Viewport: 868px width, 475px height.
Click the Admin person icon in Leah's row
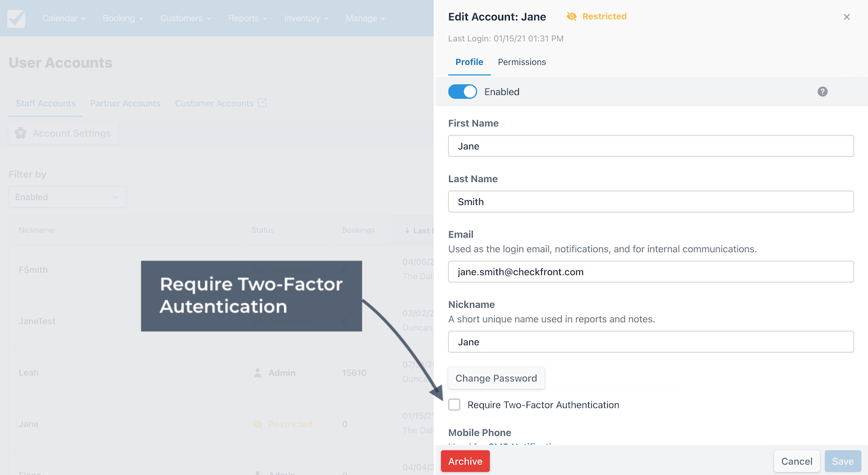click(258, 373)
